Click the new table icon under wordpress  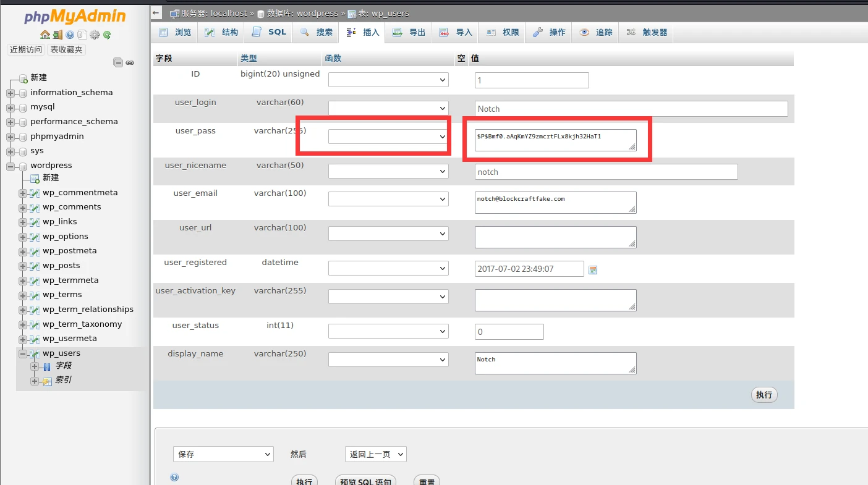tap(35, 178)
